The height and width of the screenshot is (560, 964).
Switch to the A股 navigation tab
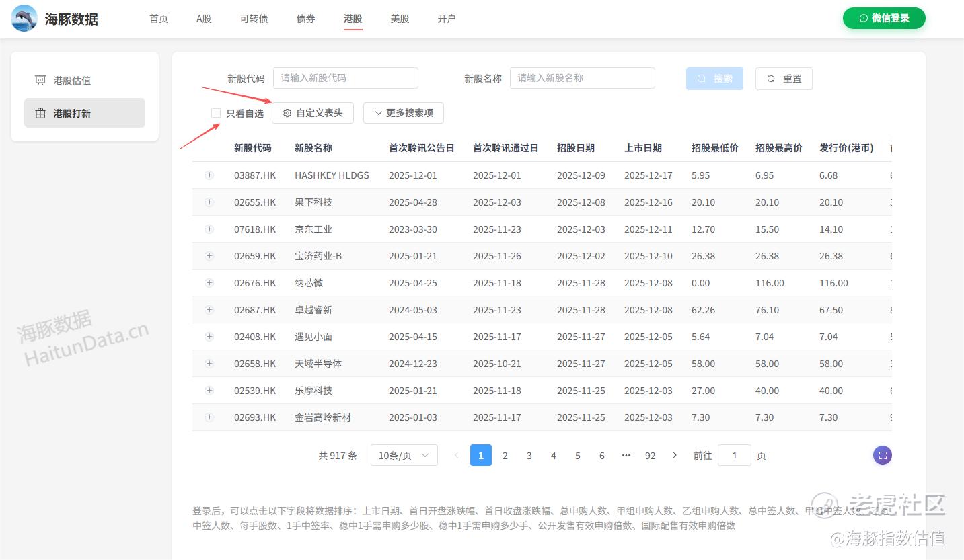(204, 19)
